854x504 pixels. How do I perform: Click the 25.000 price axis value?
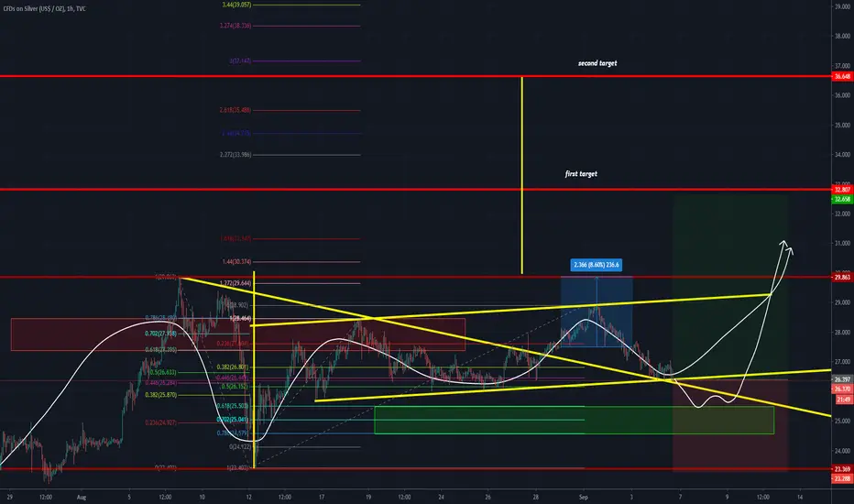coord(842,422)
